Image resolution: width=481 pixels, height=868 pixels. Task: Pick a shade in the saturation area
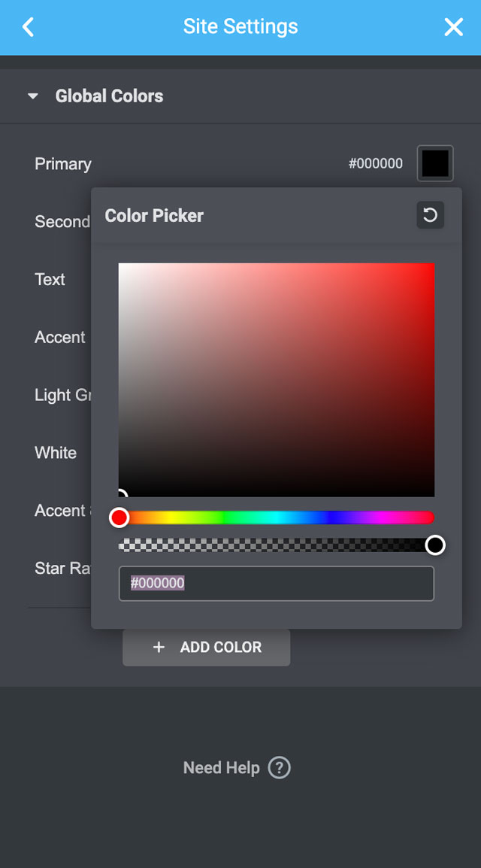301,361
